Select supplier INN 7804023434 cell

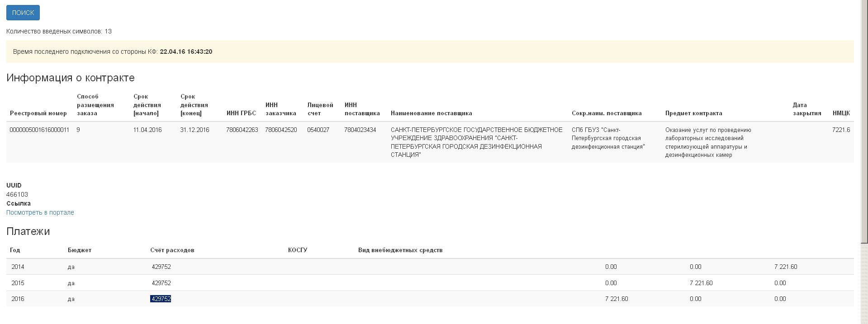(x=360, y=130)
